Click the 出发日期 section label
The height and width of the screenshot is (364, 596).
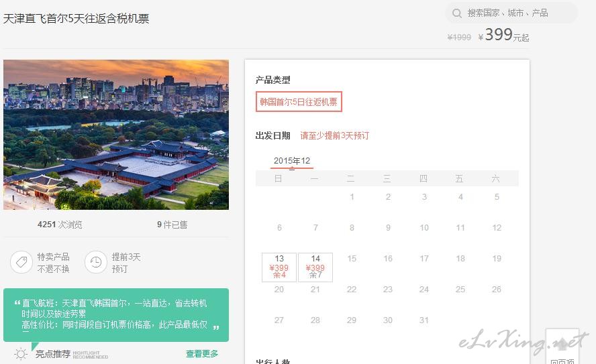(x=273, y=135)
